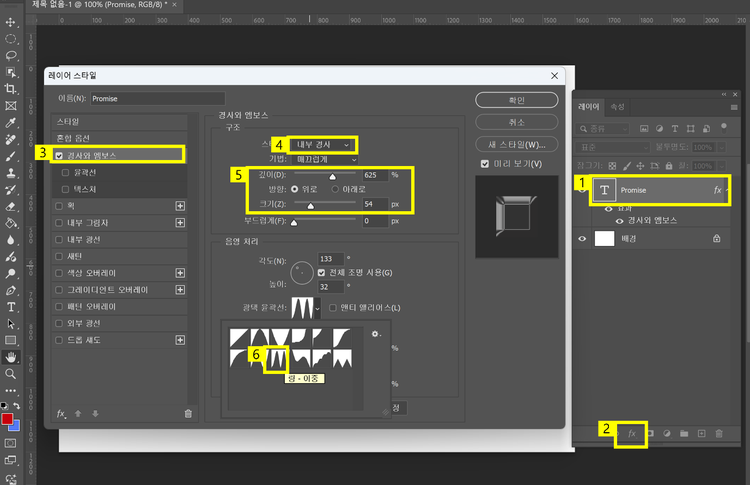This screenshot has height=485, width=750.
Task: Open the layer opacity 100% dropdown
Action: tap(722, 147)
